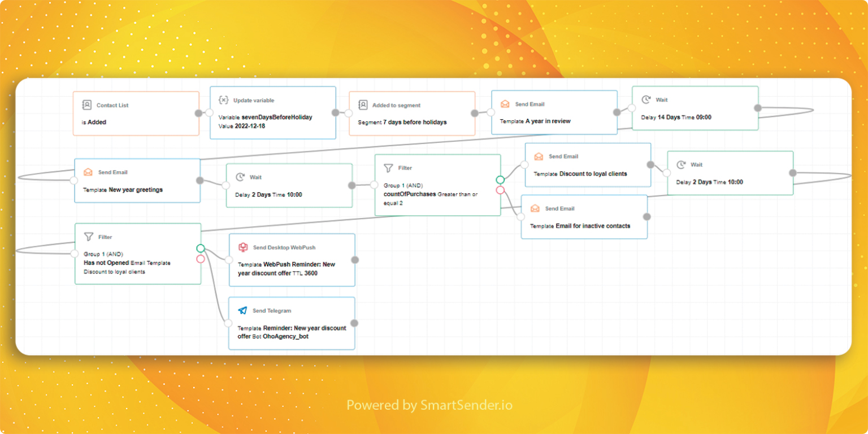Click funnel icon on countOfPurchases filter
868x434 pixels.
click(388, 168)
